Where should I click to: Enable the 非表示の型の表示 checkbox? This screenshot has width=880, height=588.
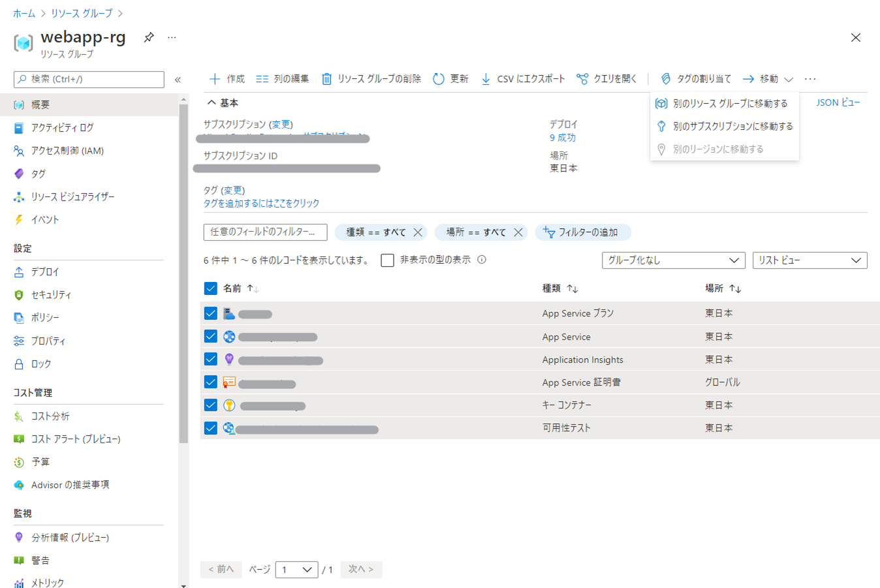click(x=388, y=260)
